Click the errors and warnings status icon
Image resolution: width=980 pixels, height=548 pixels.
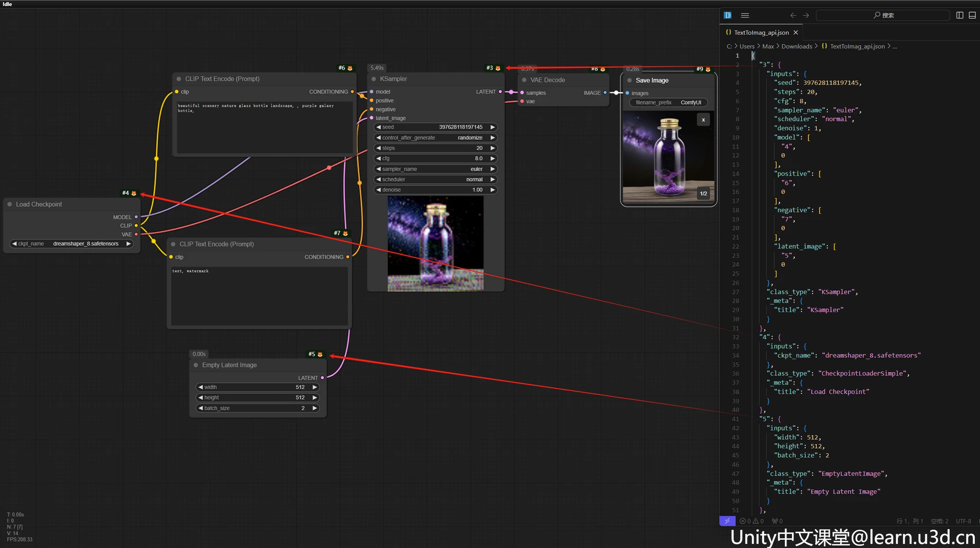tap(752, 521)
